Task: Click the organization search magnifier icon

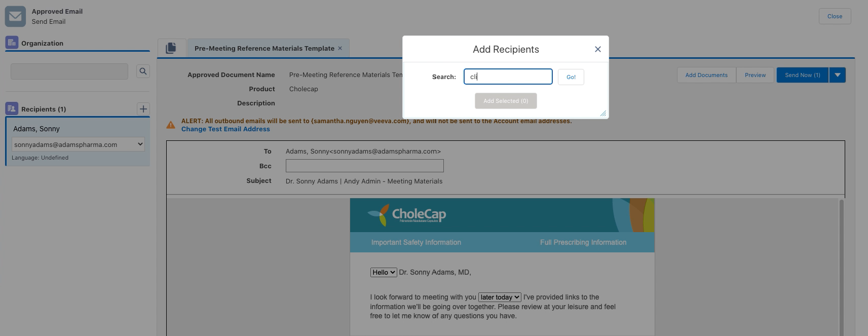Action: (x=143, y=71)
